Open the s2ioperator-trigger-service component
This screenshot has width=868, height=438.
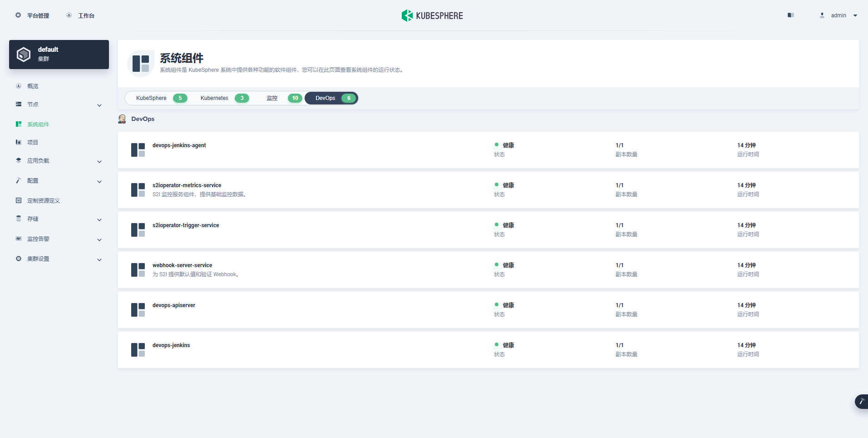pyautogui.click(x=488, y=230)
